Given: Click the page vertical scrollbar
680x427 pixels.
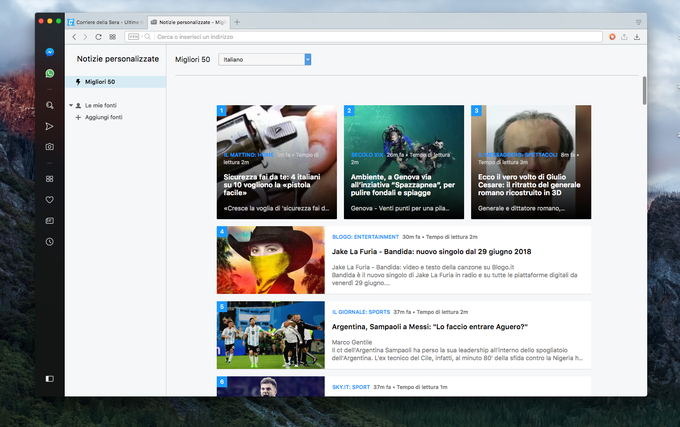Looking at the screenshot, I should (x=644, y=90).
